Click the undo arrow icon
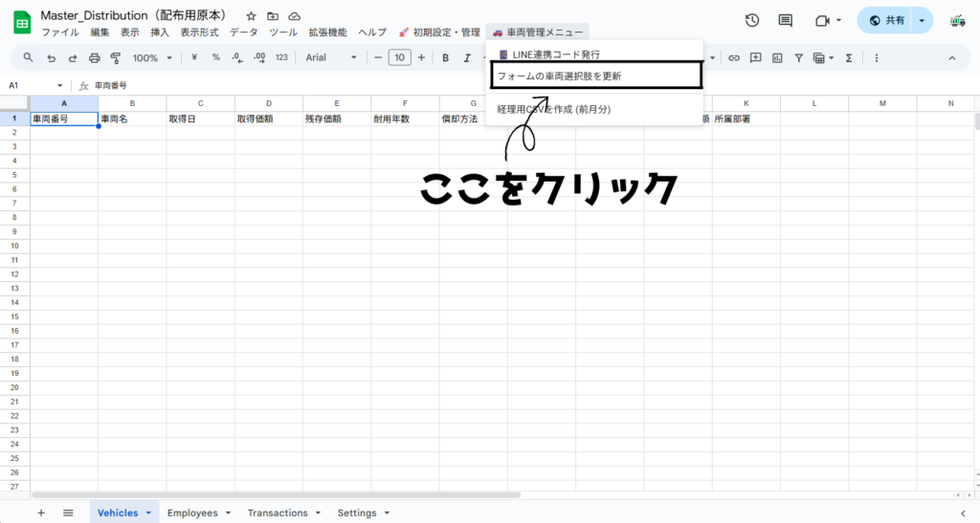Viewport: 980px width, 523px height. pyautogui.click(x=51, y=57)
